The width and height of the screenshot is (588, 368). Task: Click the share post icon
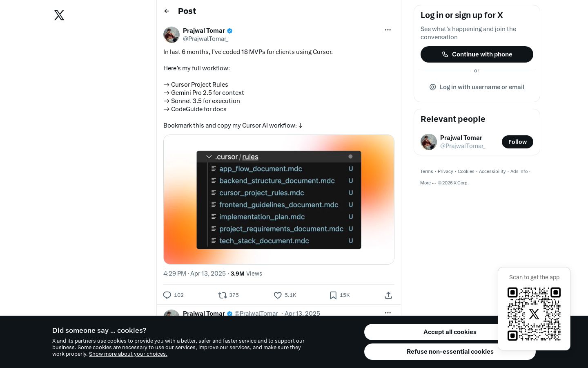click(x=388, y=295)
